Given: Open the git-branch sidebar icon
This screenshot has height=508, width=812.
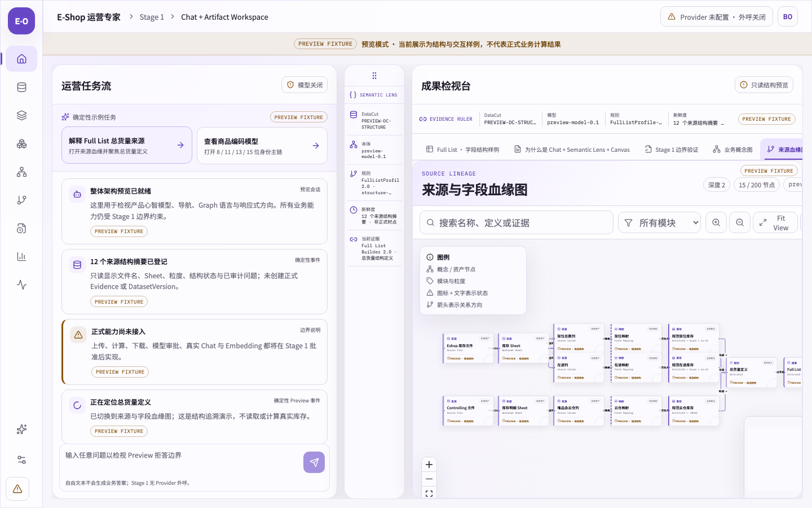Looking at the screenshot, I should [21, 200].
